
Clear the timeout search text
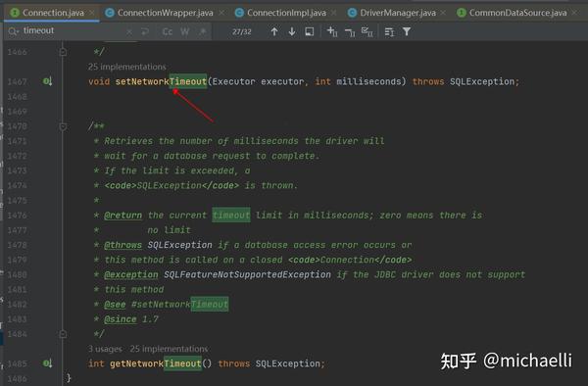(129, 32)
